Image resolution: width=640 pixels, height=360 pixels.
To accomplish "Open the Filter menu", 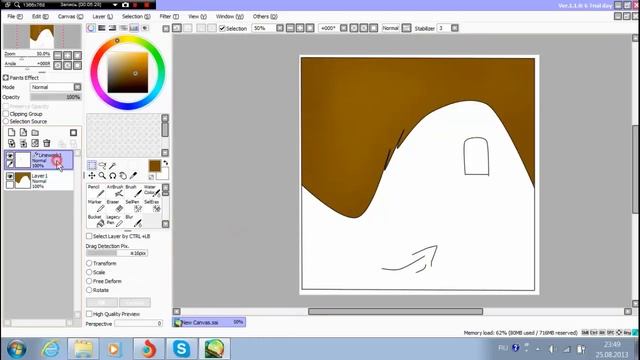I will tap(169, 16).
